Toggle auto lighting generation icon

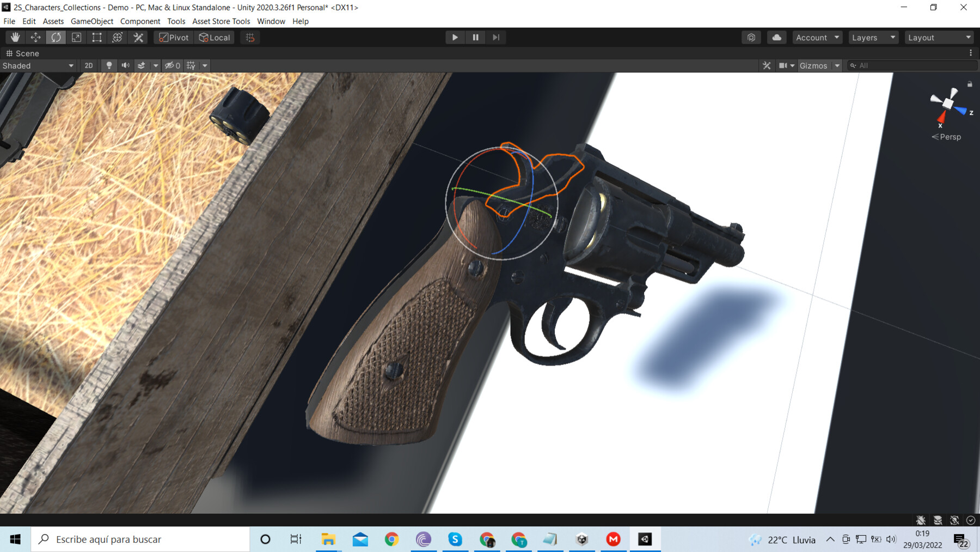954,520
